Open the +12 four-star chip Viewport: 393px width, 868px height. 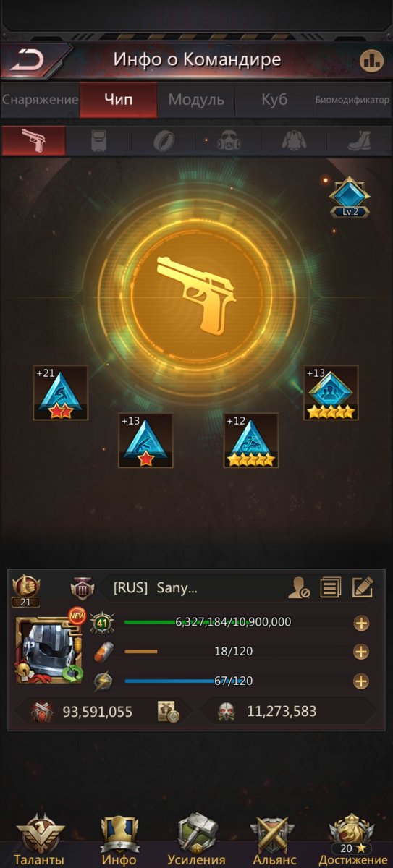coord(251,441)
